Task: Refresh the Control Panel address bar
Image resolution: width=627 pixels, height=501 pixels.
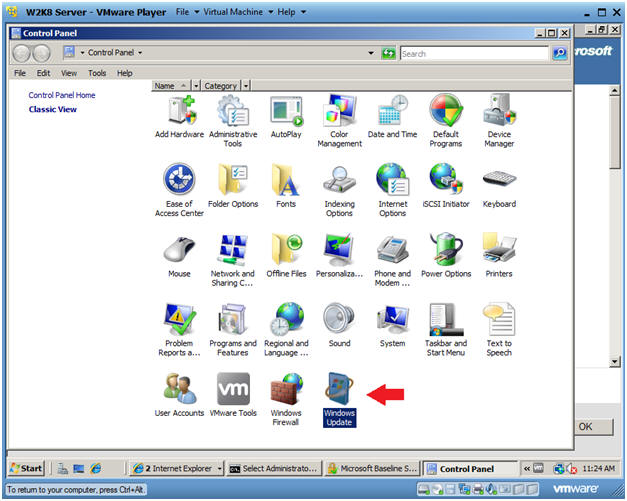Action: coord(388,53)
